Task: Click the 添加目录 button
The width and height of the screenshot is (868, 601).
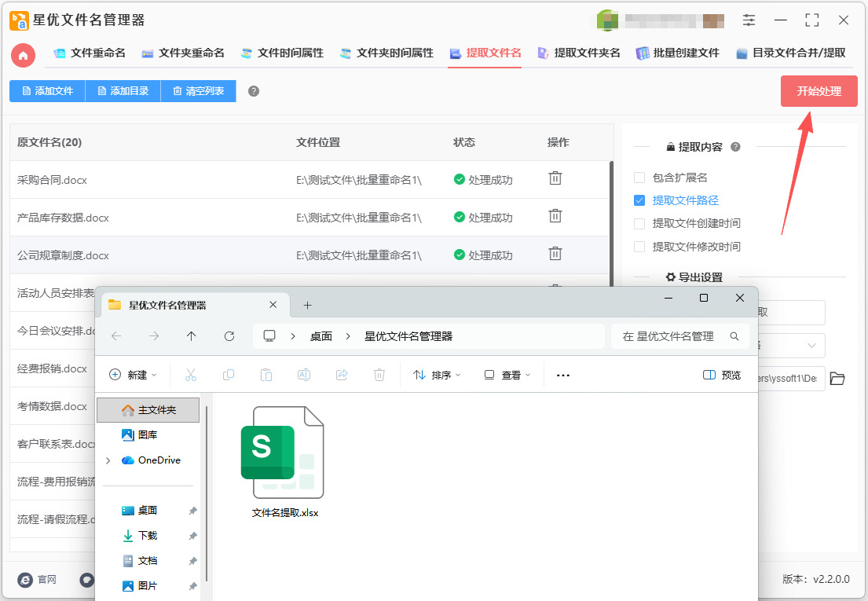Action: pyautogui.click(x=123, y=91)
